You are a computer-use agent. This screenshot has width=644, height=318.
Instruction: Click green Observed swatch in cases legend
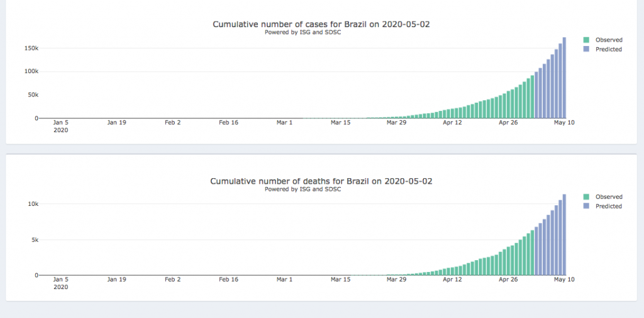click(x=586, y=40)
